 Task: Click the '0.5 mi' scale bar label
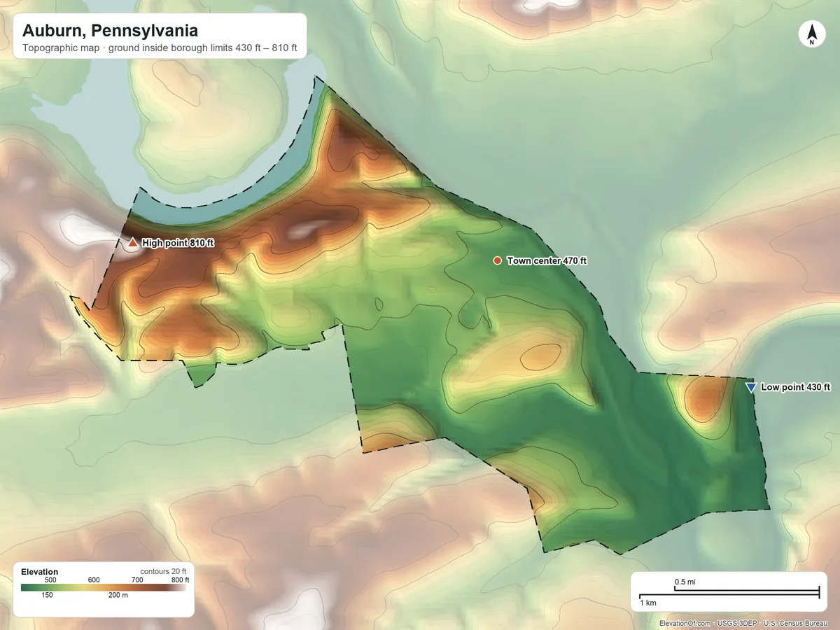pos(685,582)
